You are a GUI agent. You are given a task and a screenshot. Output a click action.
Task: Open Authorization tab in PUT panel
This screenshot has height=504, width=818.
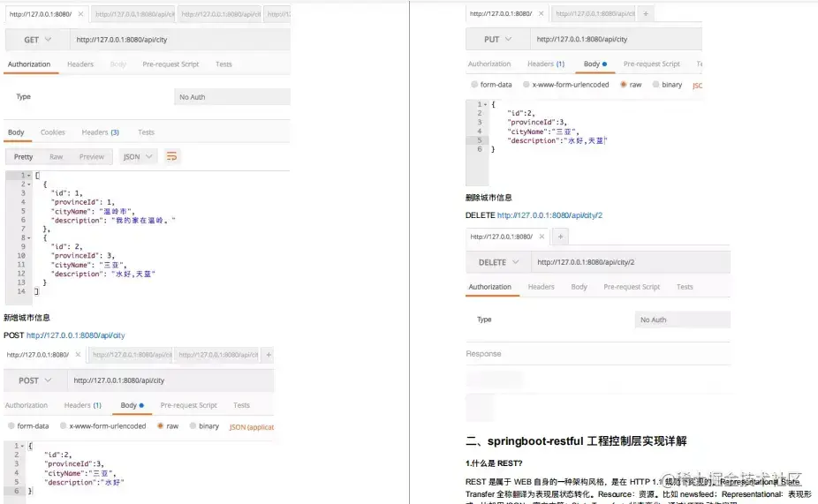[489, 64]
